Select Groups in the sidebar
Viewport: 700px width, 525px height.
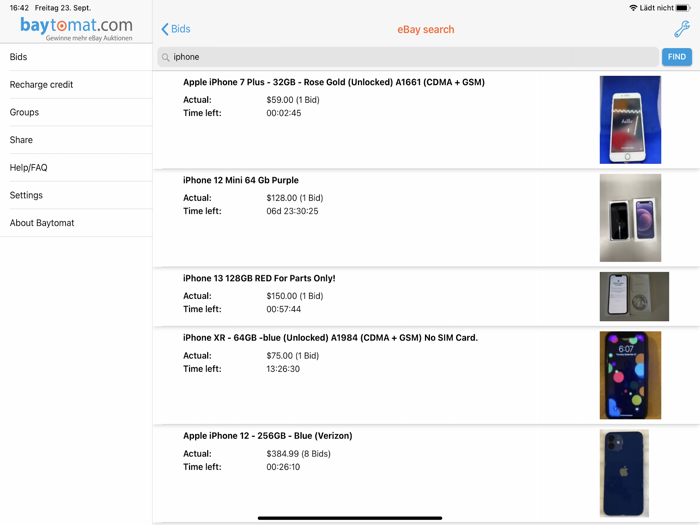tap(76, 112)
